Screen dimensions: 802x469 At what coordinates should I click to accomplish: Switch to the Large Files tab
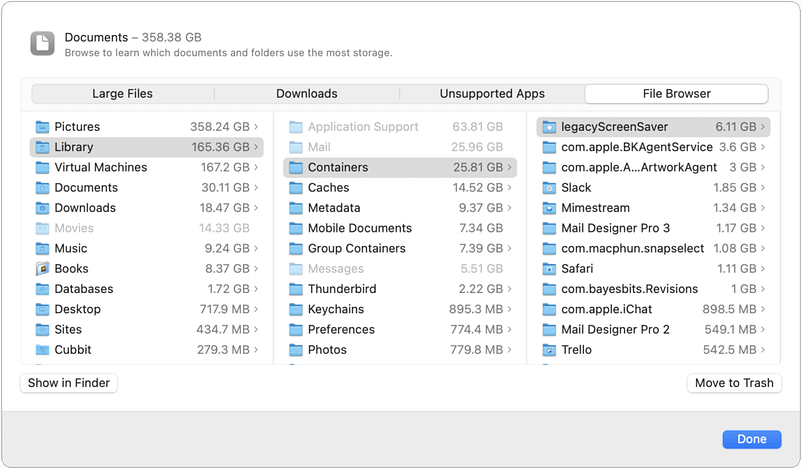tap(122, 94)
